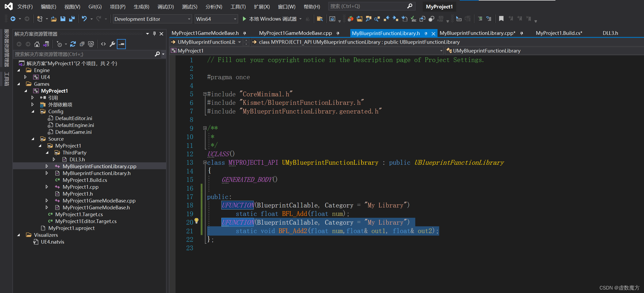Select MyProject1Editor.Target.cs file
Screen dimensions: 644x293
pyautogui.click(x=86, y=221)
